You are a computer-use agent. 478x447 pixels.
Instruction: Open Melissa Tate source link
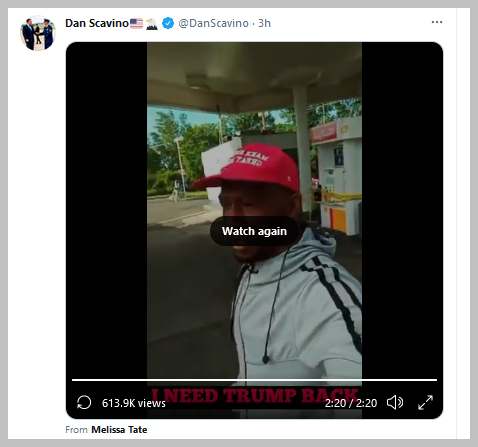[119, 430]
